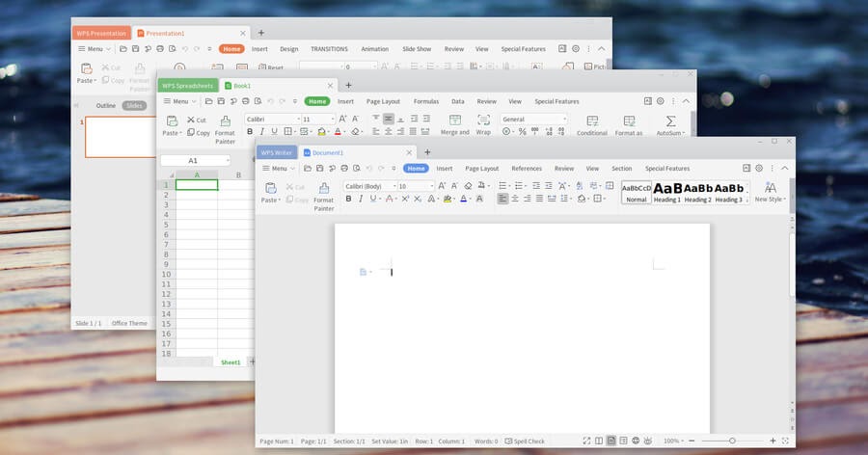This screenshot has width=868, height=455.
Task: Open the Formulas tab in Spreadsheets
Action: point(426,101)
